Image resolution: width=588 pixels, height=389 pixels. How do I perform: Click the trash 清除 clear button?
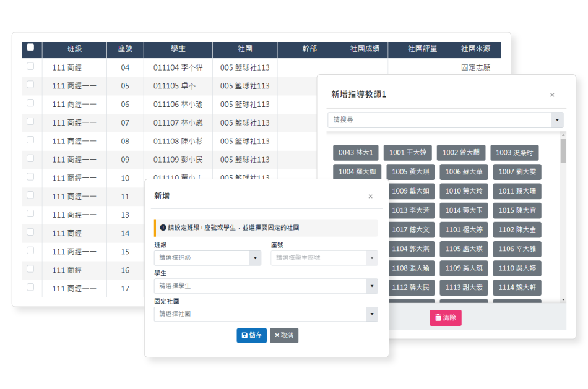445,318
